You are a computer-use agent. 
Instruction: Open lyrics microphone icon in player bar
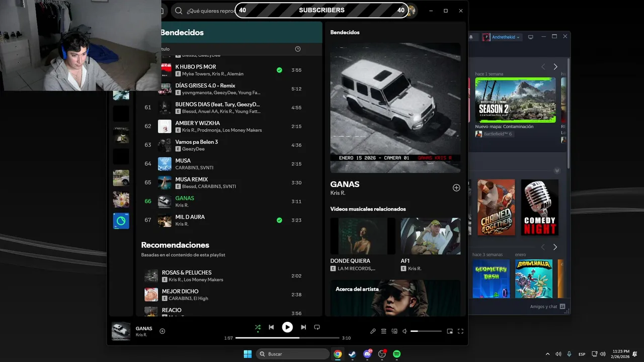coord(373,331)
